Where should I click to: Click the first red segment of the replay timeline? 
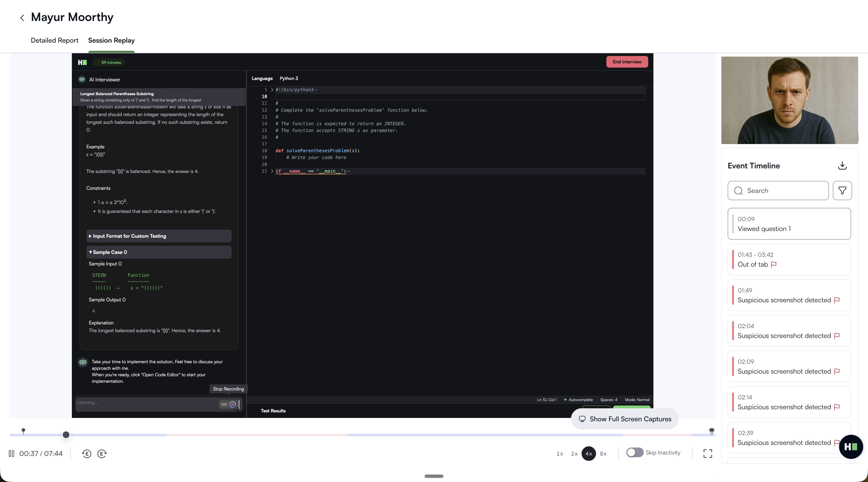(257, 435)
